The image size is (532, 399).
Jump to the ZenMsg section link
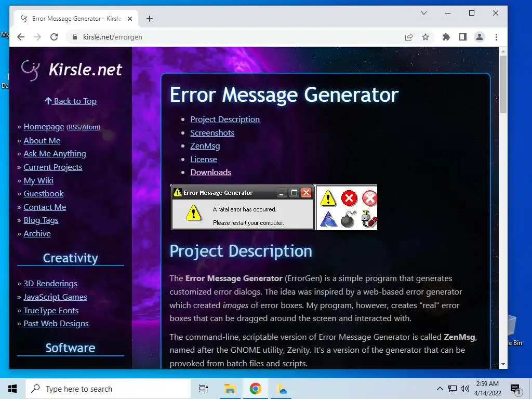pos(205,146)
